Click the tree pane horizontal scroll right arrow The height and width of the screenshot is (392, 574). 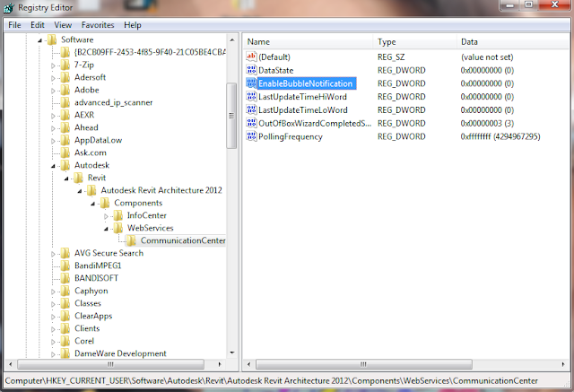coord(220,364)
